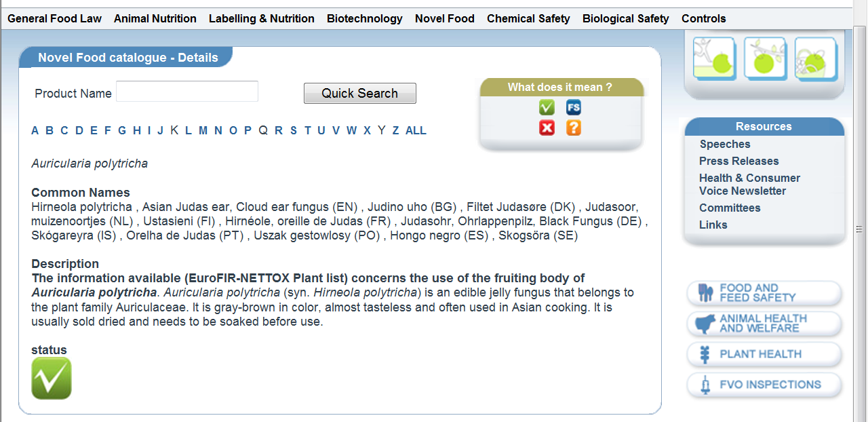868x422 pixels.
Task: Open the FVO Inspections banner
Action: pyautogui.click(x=765, y=385)
